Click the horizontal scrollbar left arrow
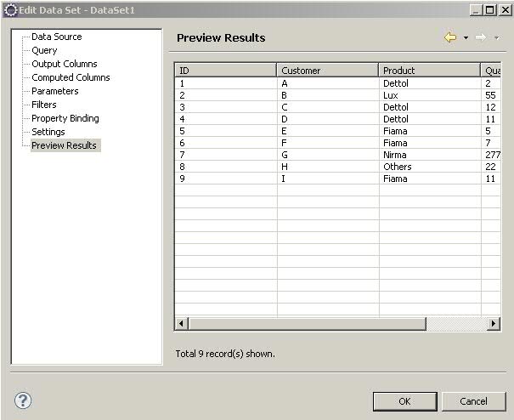The image size is (514, 420). [x=181, y=324]
